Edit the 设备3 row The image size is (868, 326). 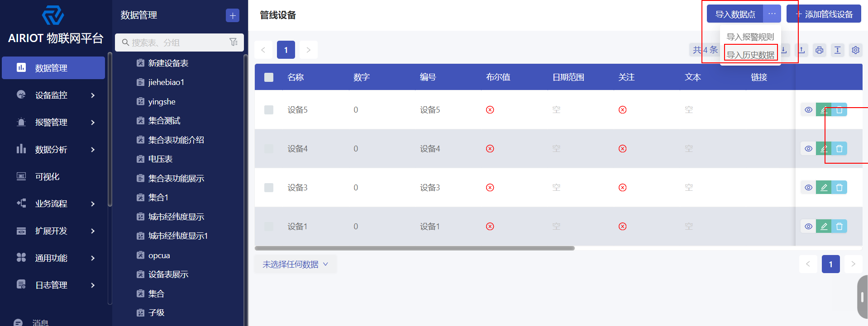pyautogui.click(x=824, y=188)
